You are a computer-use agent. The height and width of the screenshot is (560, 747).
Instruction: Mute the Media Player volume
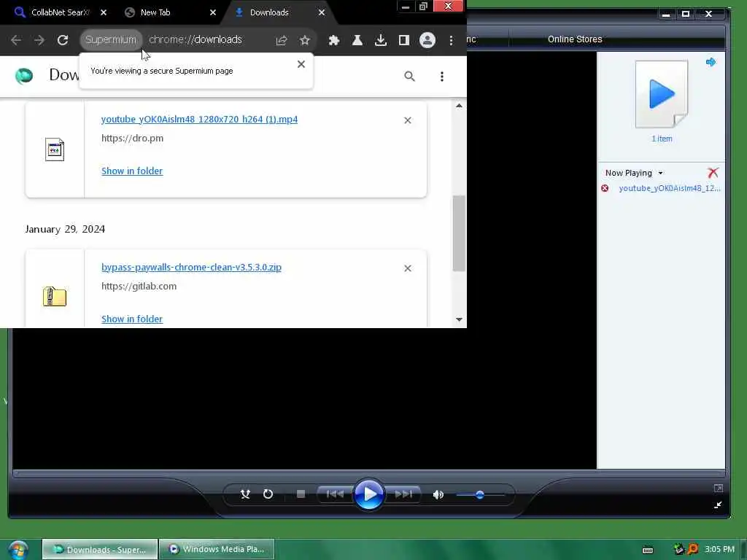[x=438, y=495]
